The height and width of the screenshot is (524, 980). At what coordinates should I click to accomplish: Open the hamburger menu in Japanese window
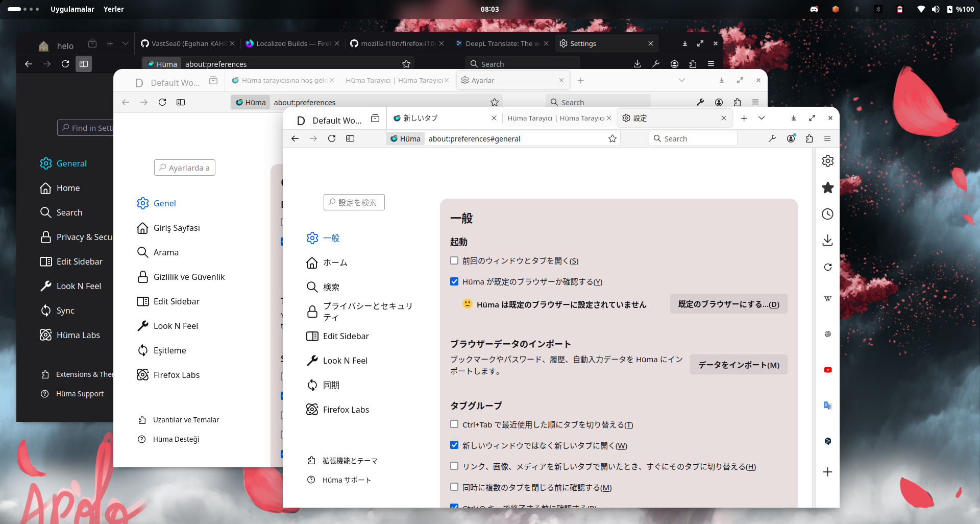pos(827,138)
